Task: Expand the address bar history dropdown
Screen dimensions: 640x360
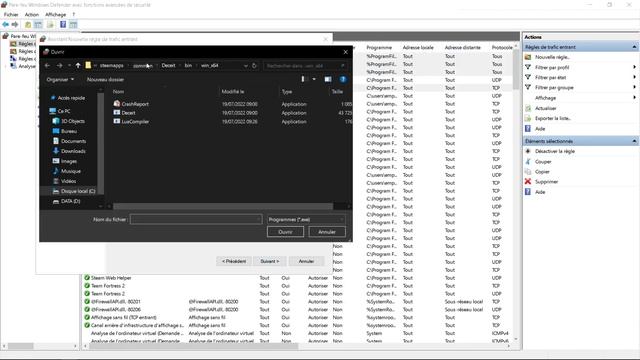Action: pos(245,65)
